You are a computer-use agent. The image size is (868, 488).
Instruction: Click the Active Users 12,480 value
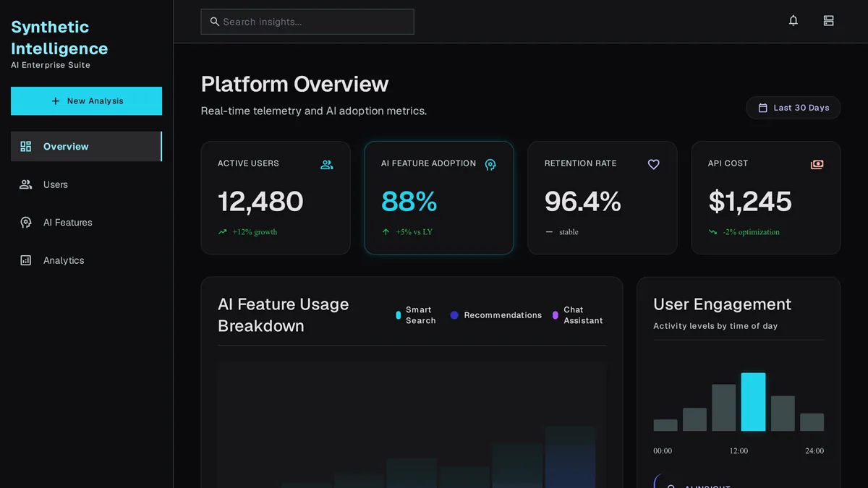260,202
